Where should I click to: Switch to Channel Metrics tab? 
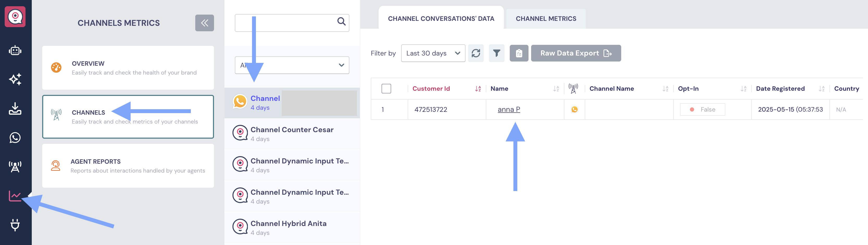(x=546, y=19)
